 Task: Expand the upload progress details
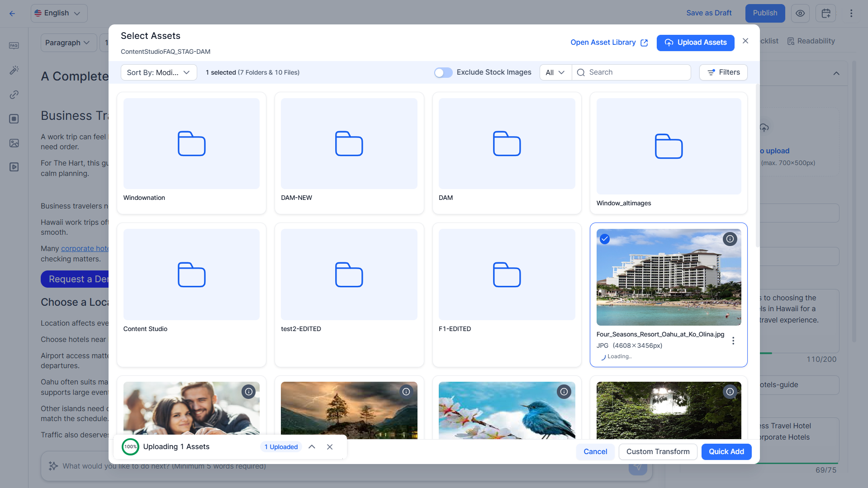pyautogui.click(x=312, y=447)
